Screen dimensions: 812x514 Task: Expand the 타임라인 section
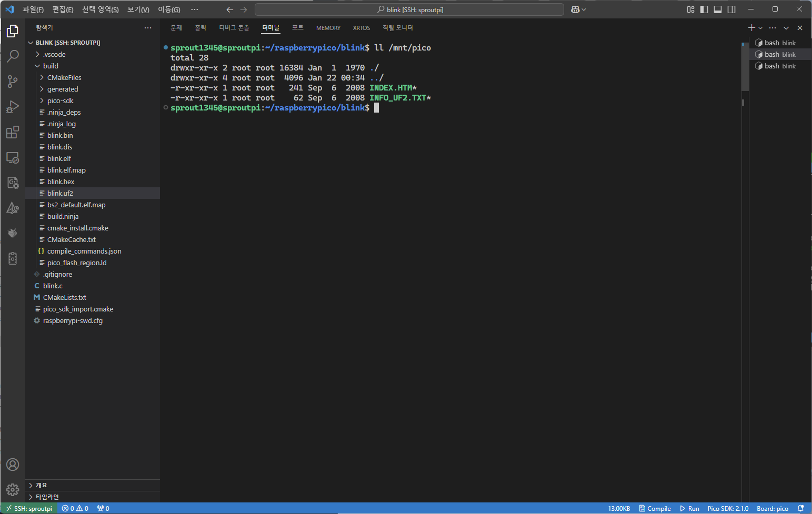(93, 497)
